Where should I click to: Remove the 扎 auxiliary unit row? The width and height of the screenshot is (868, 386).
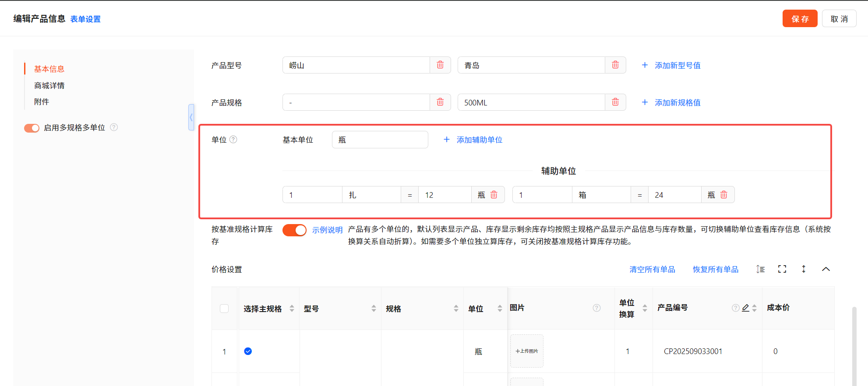coord(494,195)
